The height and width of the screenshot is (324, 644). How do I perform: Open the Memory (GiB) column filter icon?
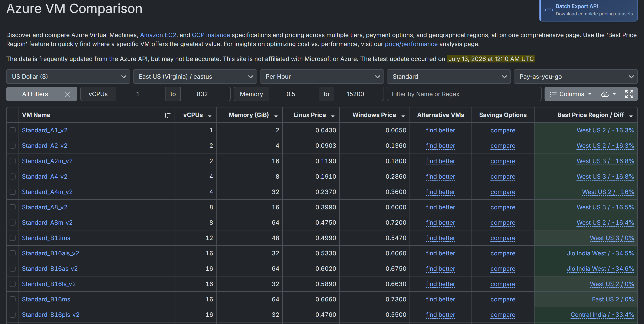click(x=276, y=115)
